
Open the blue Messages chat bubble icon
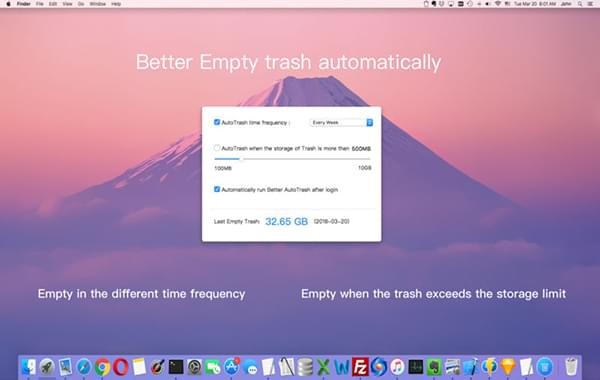(250, 367)
